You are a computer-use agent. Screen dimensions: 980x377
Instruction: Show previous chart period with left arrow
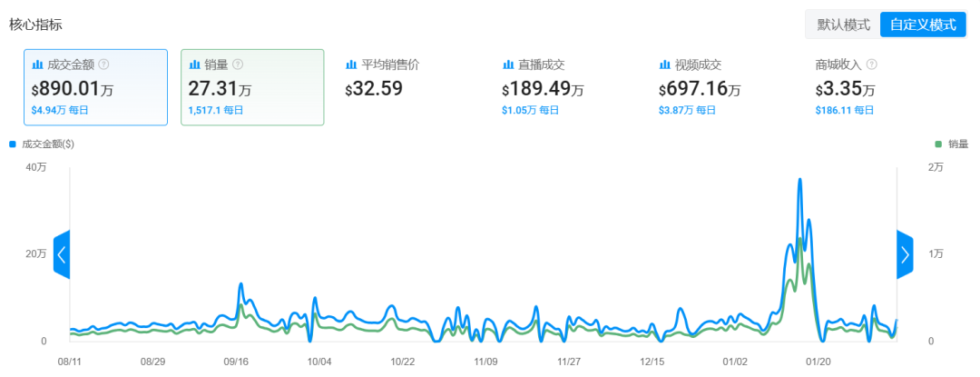62,254
